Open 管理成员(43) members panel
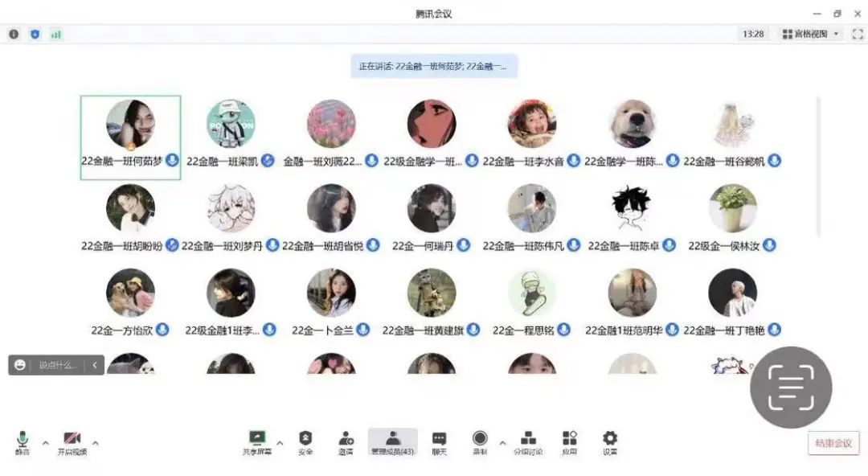 392,442
